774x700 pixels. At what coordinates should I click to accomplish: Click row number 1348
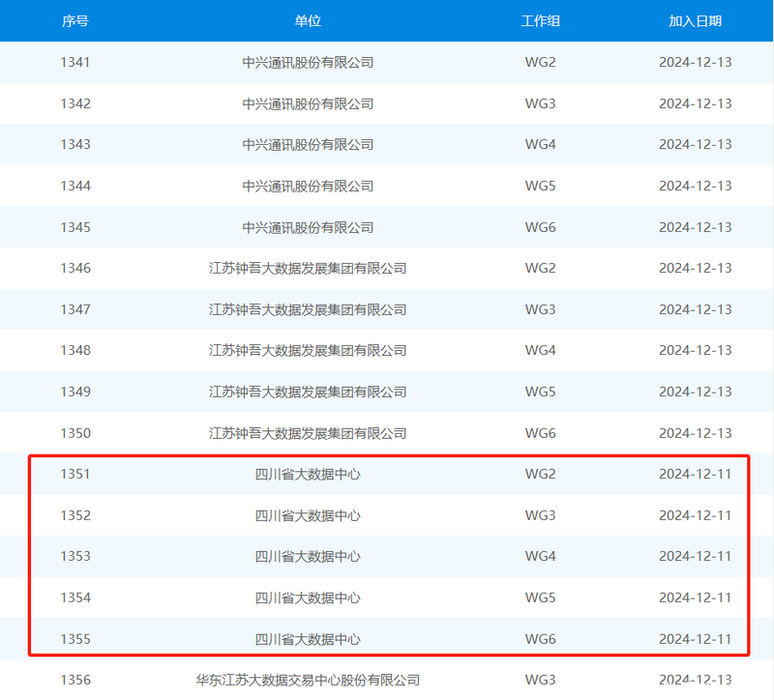pos(75,350)
